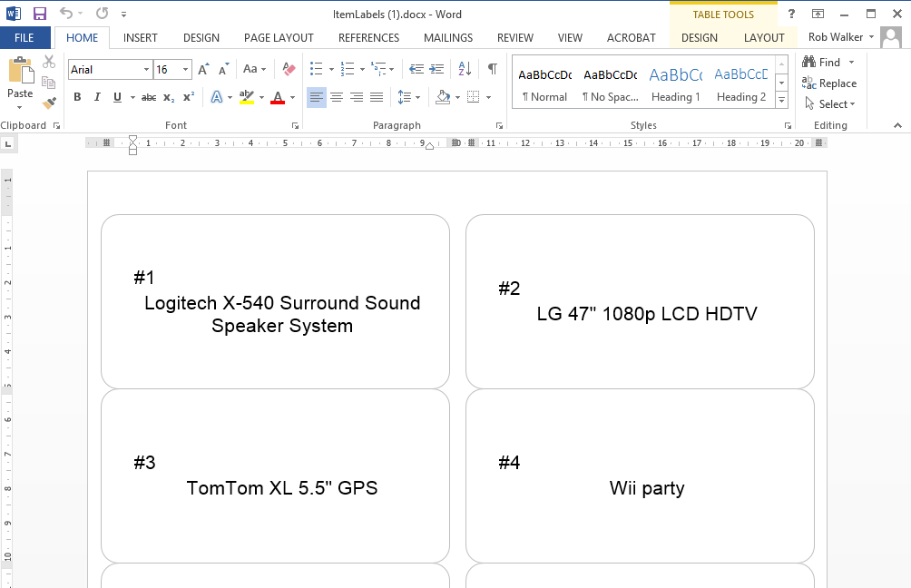Apply the yellow text highlight color
Image resolution: width=911 pixels, height=588 pixels.
pos(246,97)
